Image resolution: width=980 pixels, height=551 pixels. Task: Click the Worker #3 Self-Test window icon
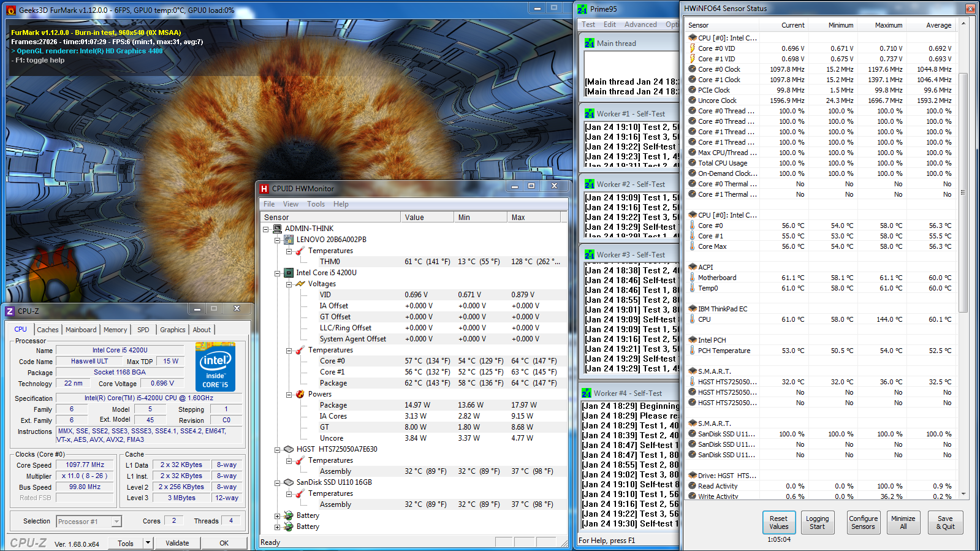pyautogui.click(x=590, y=255)
